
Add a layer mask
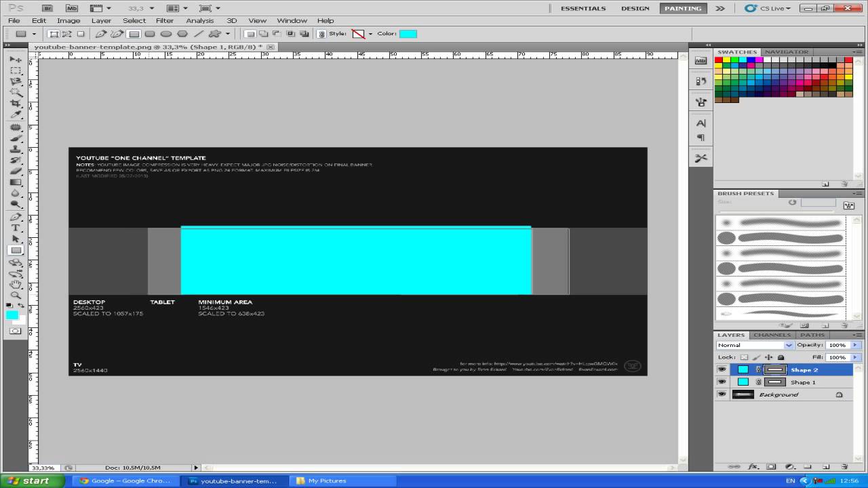[x=771, y=467]
